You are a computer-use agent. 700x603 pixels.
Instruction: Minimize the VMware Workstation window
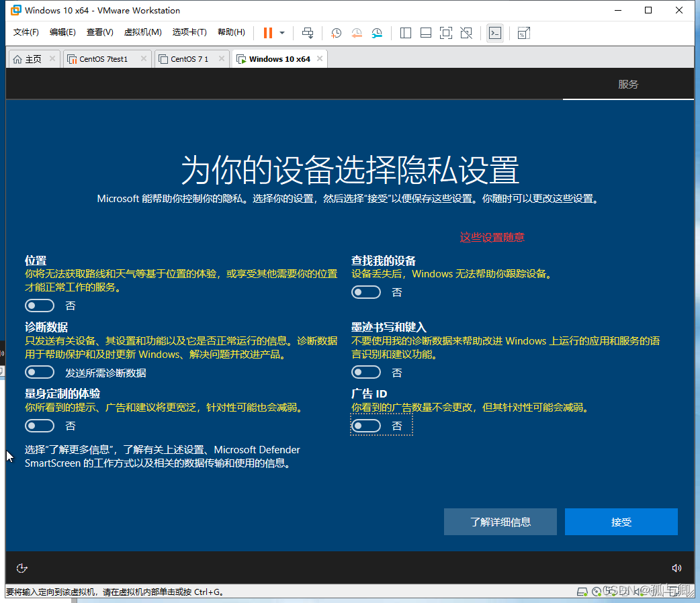click(618, 10)
